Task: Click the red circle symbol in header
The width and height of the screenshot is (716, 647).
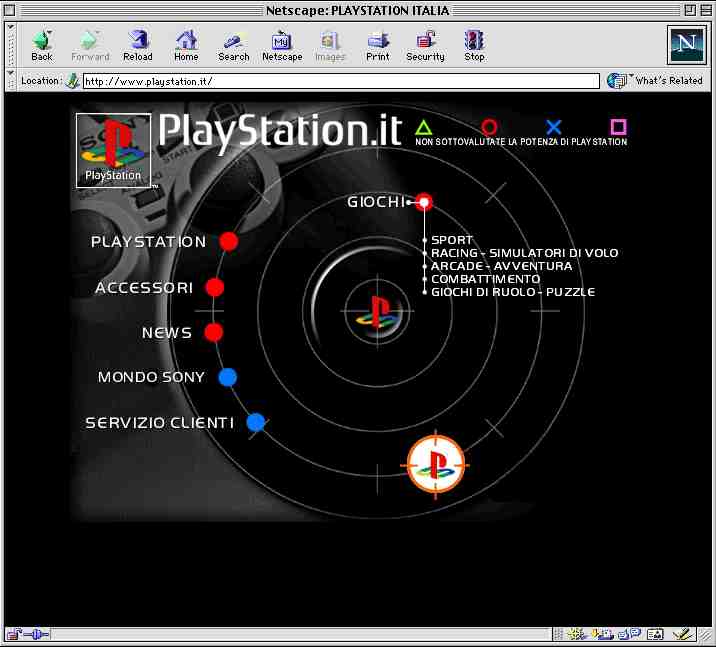Action: point(489,127)
